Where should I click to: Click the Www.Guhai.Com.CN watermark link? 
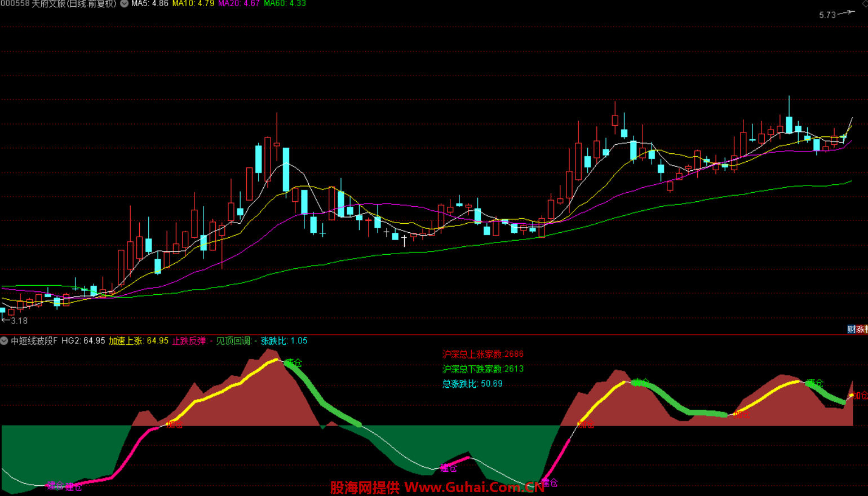pyautogui.click(x=474, y=488)
